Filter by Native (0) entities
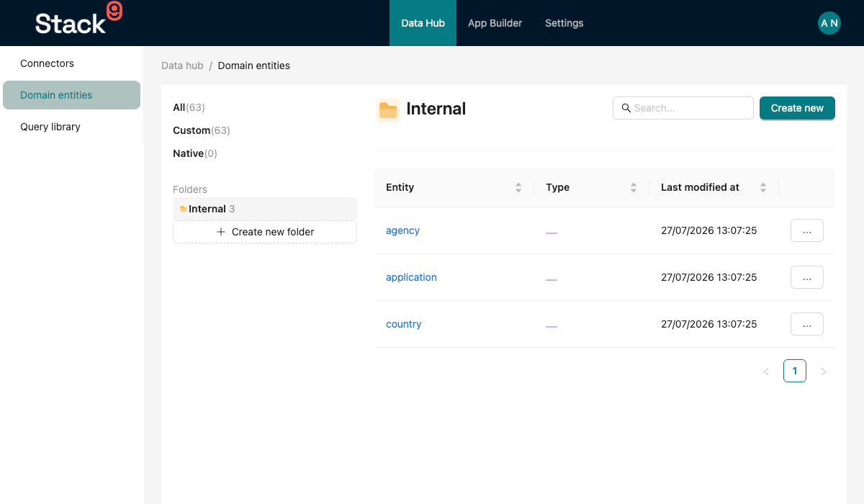Image resolution: width=864 pixels, height=504 pixels. (x=195, y=153)
